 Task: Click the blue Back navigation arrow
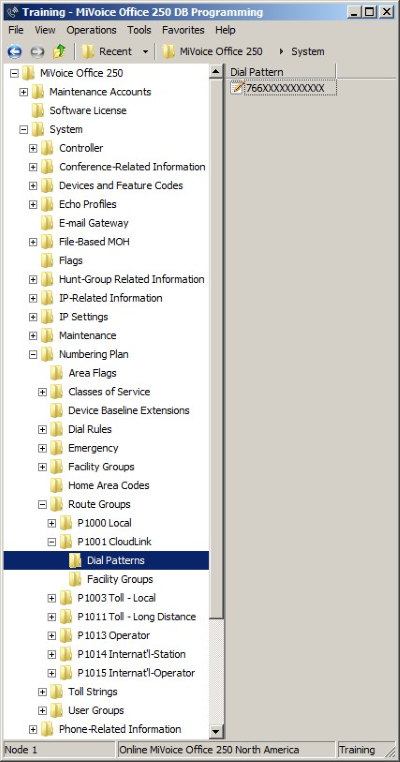(15, 52)
